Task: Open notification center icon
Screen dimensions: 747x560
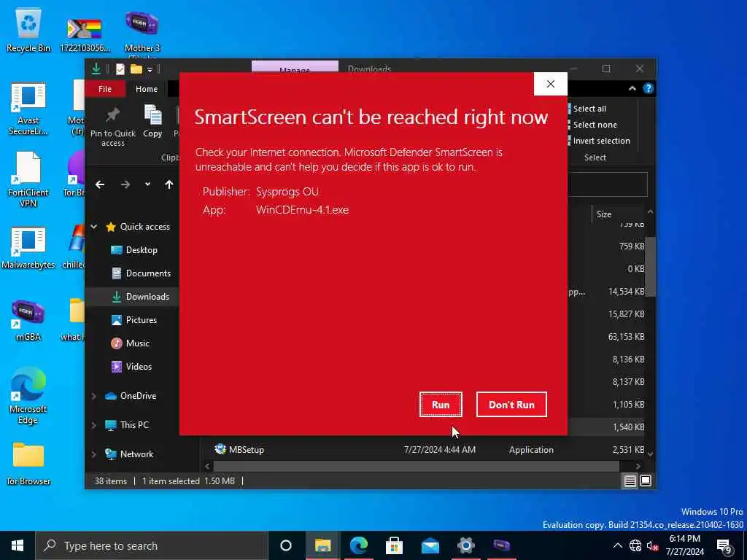Action: click(x=725, y=546)
